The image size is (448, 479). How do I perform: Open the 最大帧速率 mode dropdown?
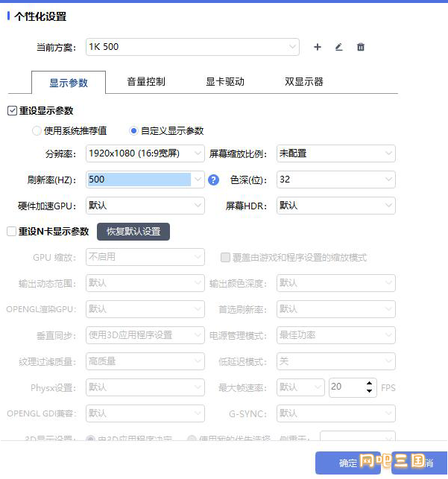[x=300, y=387]
